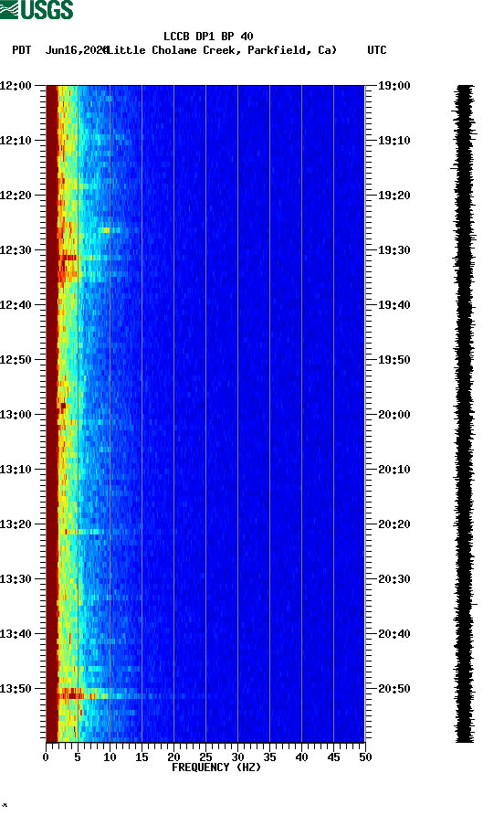
Task: Click the "Little Cholame Creek, Parkfield, Ca)" location text
Action: (x=223, y=50)
